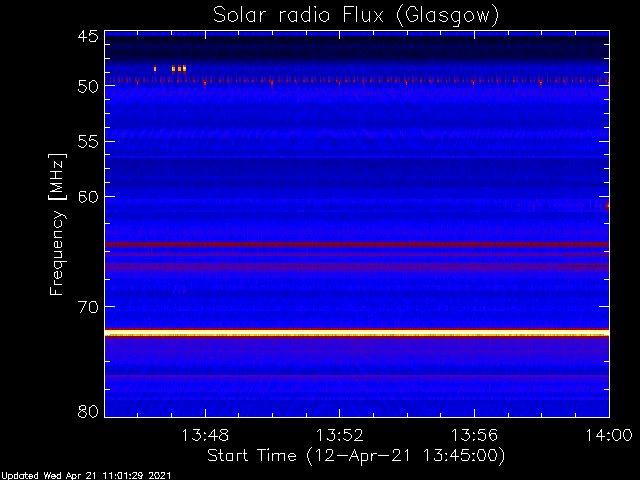Click the Frequency [MHz] axis label
The image size is (640, 480).
[x=57, y=224]
